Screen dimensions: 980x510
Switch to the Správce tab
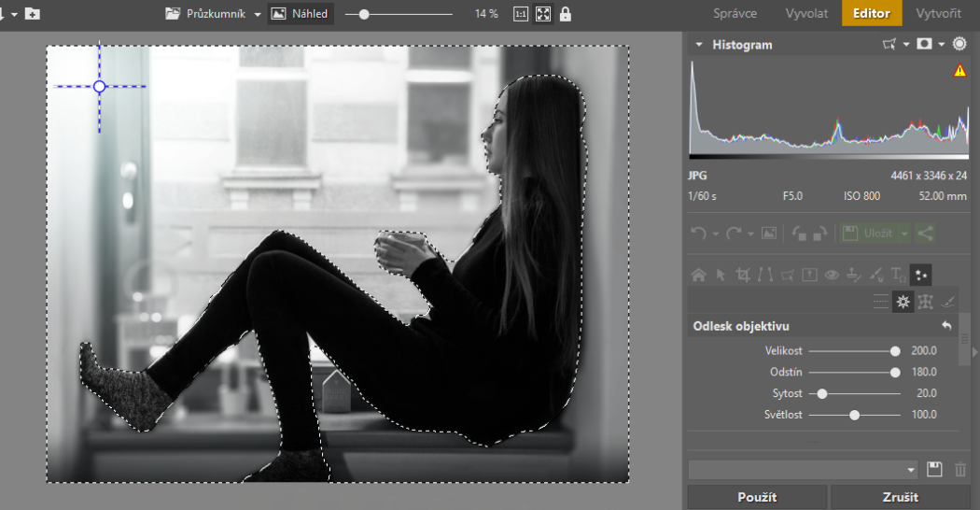coord(735,13)
